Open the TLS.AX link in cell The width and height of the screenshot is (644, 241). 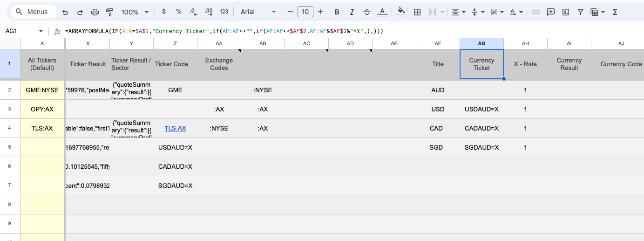[175, 128]
